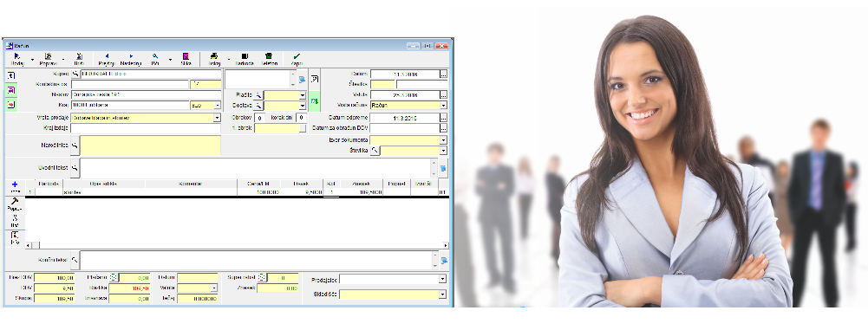868x330 pixels.
Task: Open the Slika picture toolbar icon
Action: (x=186, y=56)
